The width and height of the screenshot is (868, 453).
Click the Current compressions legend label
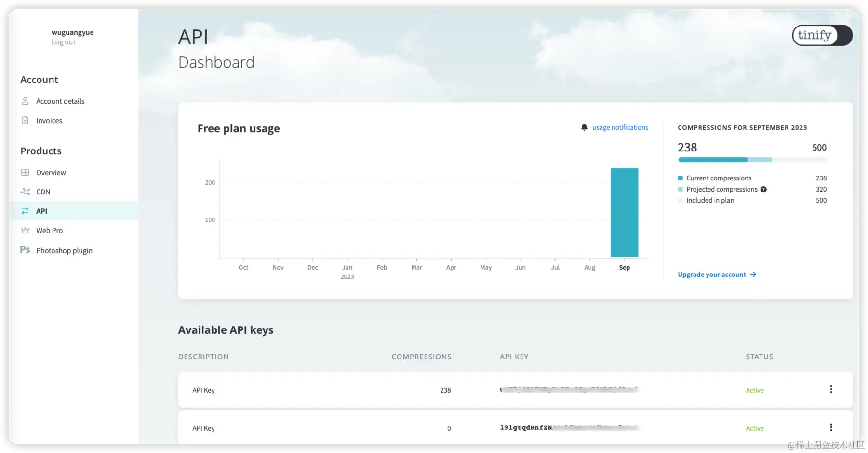(x=719, y=178)
